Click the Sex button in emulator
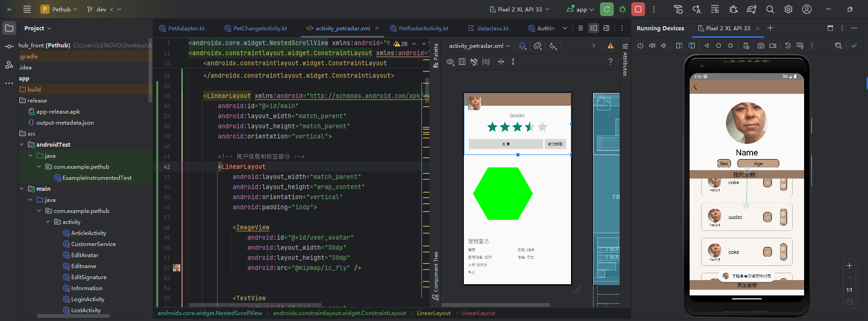The height and width of the screenshot is (321, 868). point(724,163)
